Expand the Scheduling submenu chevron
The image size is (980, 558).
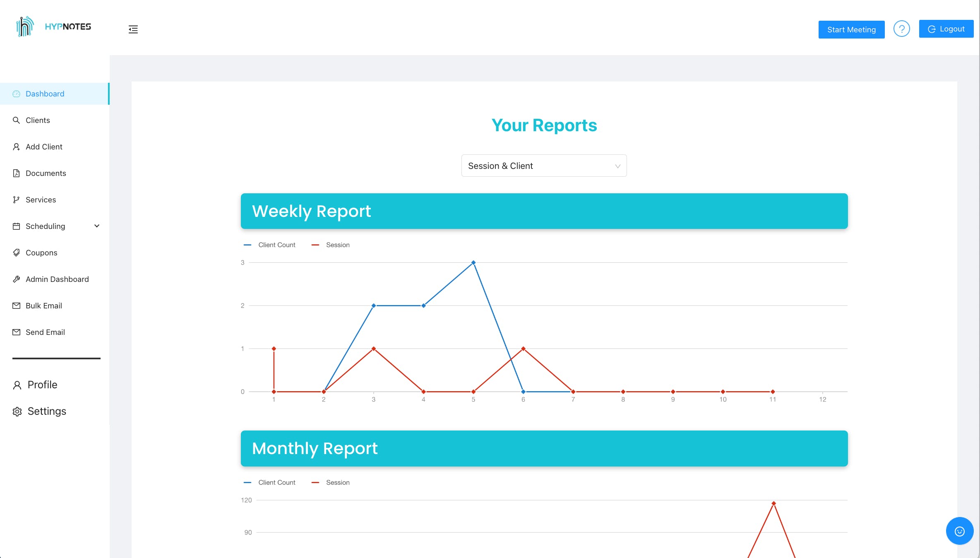[97, 226]
